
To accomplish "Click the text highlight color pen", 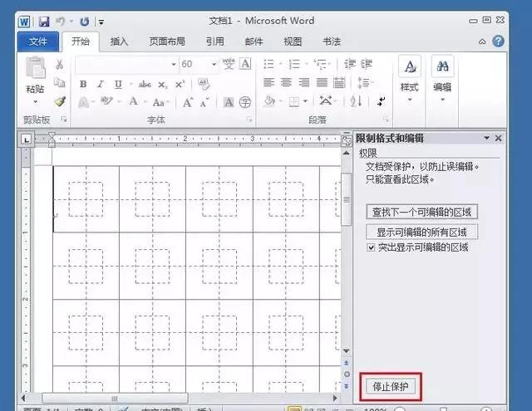I will 106,101.
